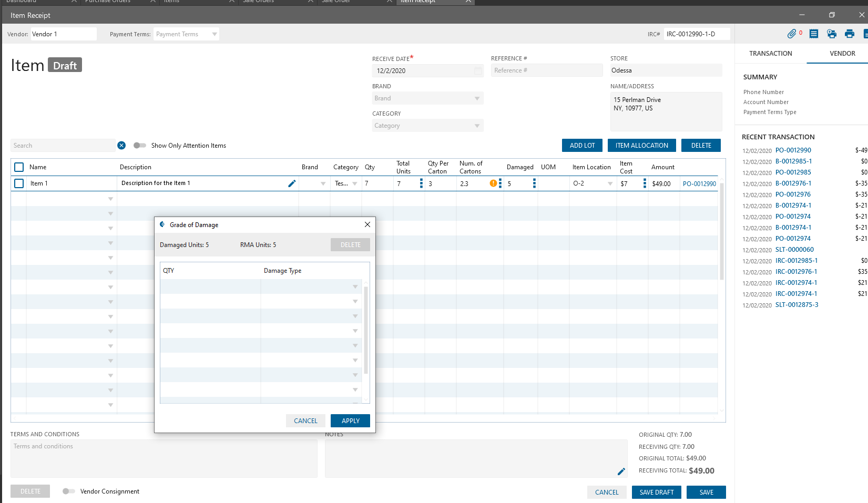Open PO-0012990 link in Item 1 row

click(699, 184)
